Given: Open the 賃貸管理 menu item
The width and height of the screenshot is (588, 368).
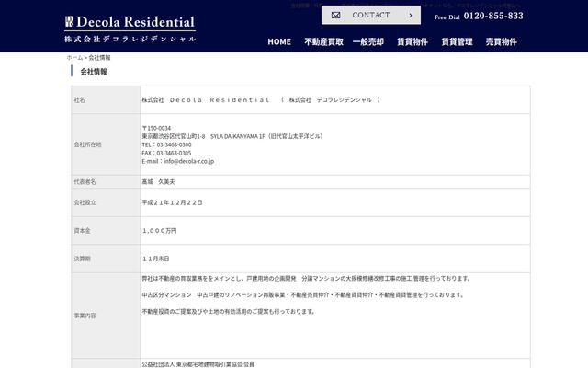Looking at the screenshot, I should [x=457, y=41].
